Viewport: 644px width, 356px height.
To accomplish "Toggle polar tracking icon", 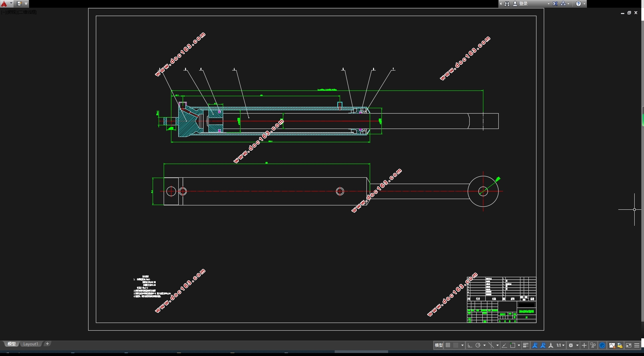I will click(478, 345).
